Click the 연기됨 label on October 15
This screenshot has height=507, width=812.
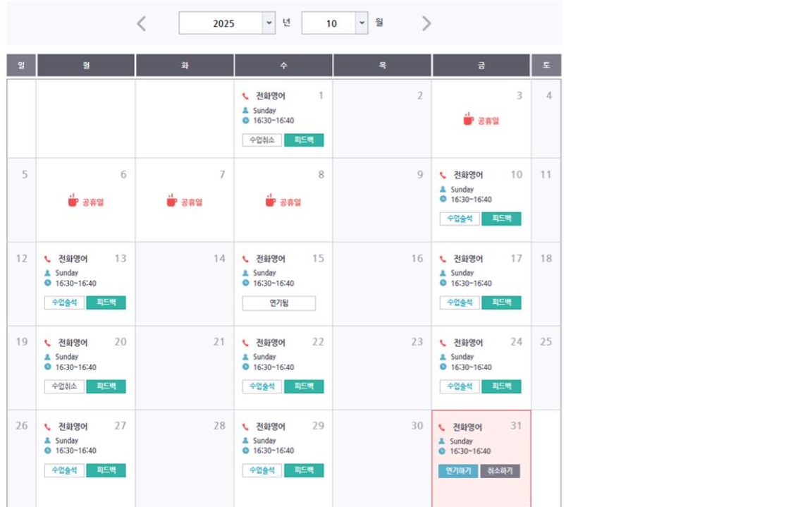279,303
